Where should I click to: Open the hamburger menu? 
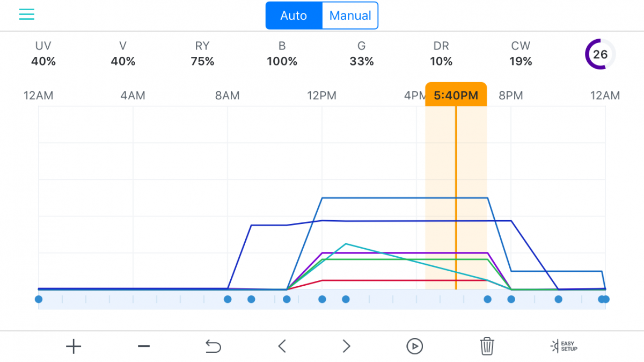(27, 15)
